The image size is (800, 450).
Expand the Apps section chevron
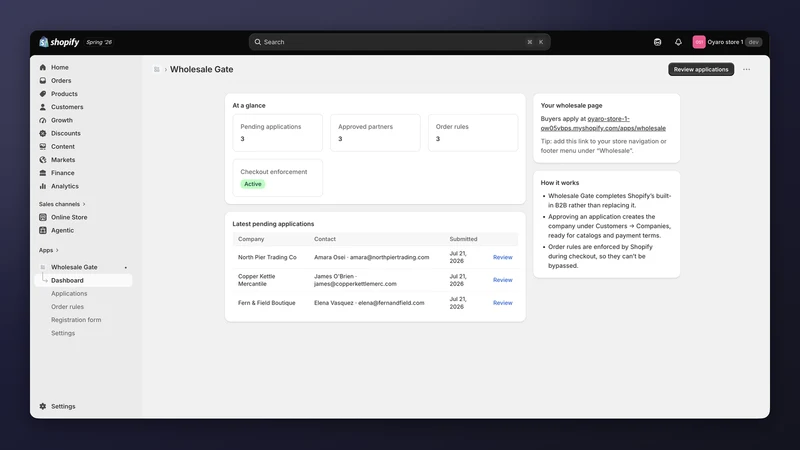click(57, 251)
